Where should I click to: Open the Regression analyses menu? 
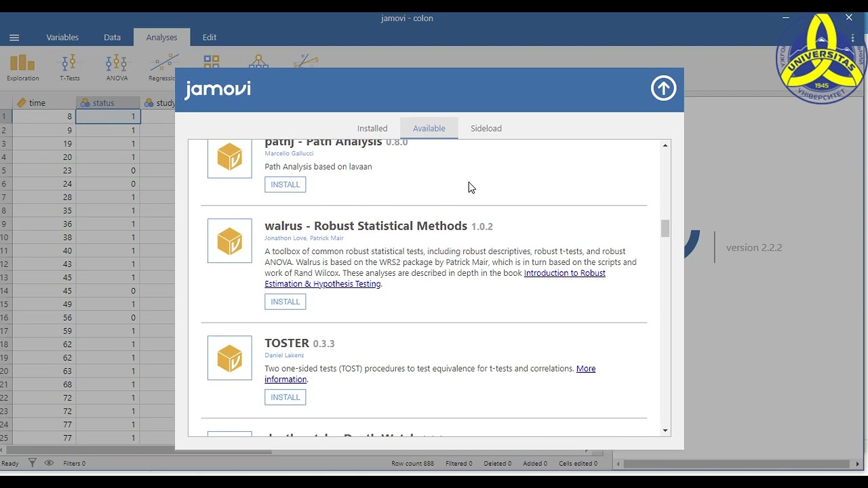click(162, 68)
